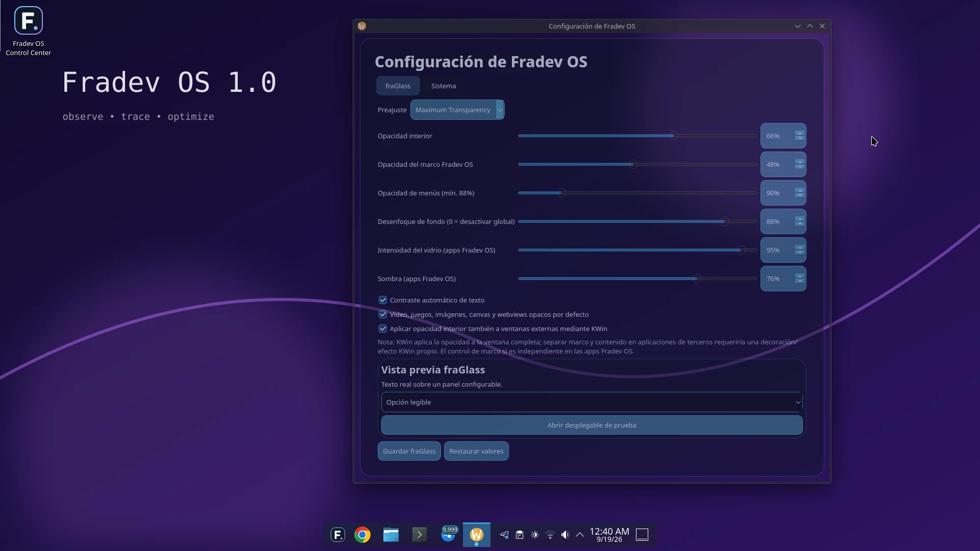Increase the Opacidad interior 66% spinner

(x=800, y=133)
